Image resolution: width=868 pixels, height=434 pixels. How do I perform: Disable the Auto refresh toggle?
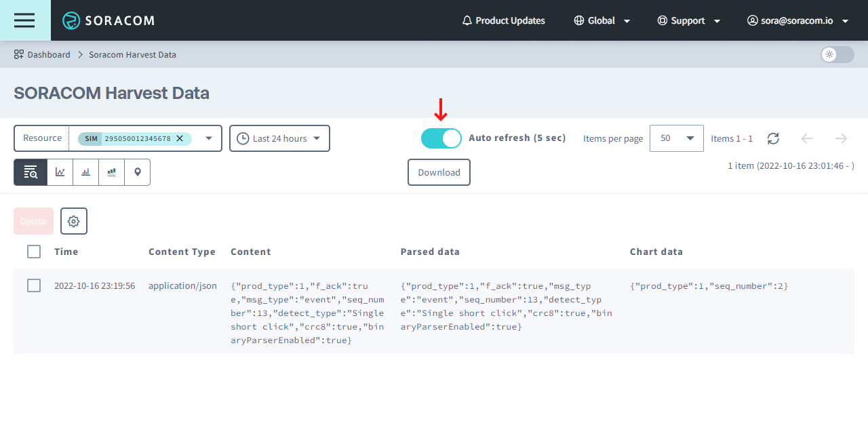[x=440, y=138]
